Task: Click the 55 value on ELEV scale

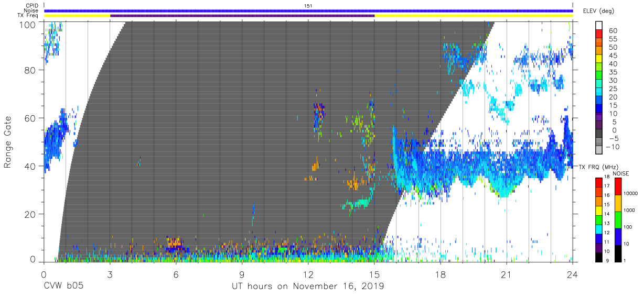Action: (613, 39)
